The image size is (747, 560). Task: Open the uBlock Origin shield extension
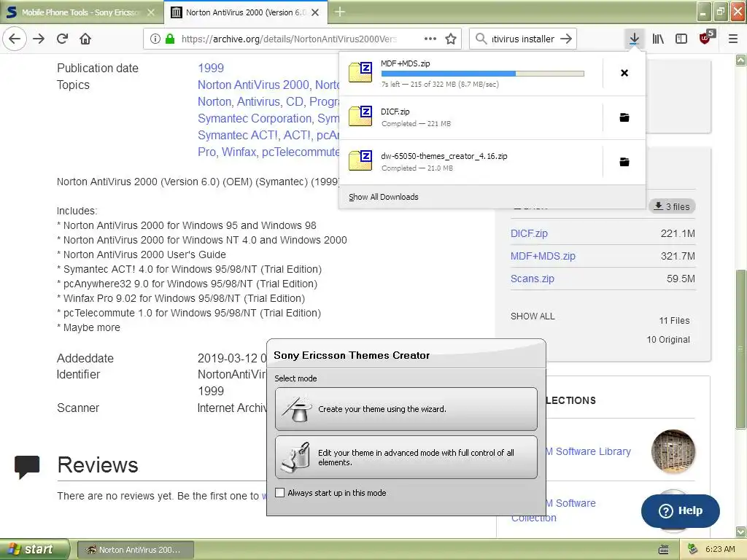tap(705, 38)
